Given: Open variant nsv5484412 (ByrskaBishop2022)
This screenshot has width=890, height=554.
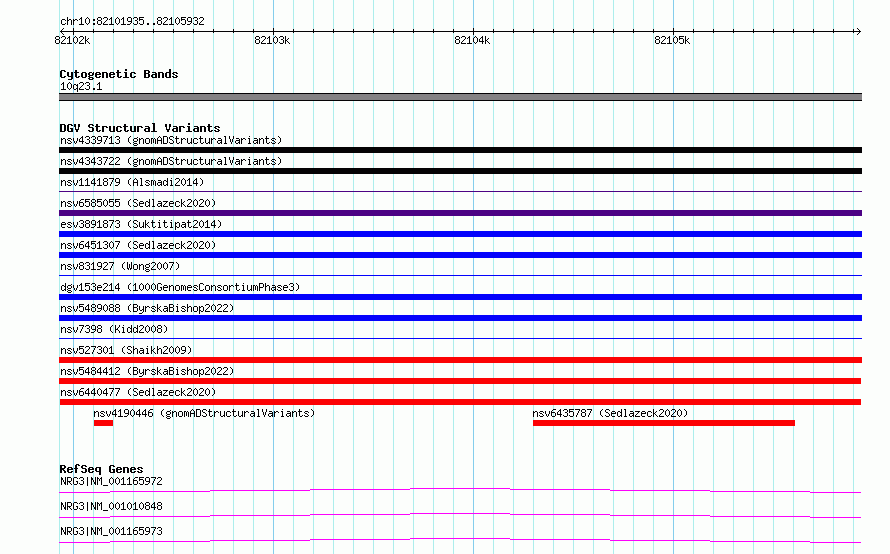Looking at the screenshot, I should tap(147, 371).
